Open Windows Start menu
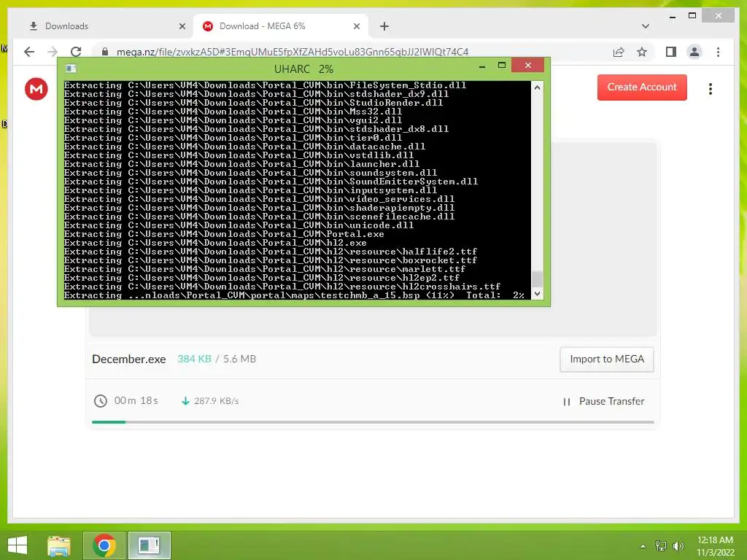Viewport: 747px width, 560px height. tap(18, 545)
